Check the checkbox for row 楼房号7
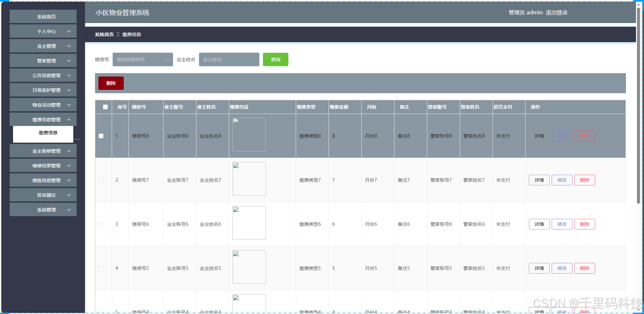 (101, 180)
